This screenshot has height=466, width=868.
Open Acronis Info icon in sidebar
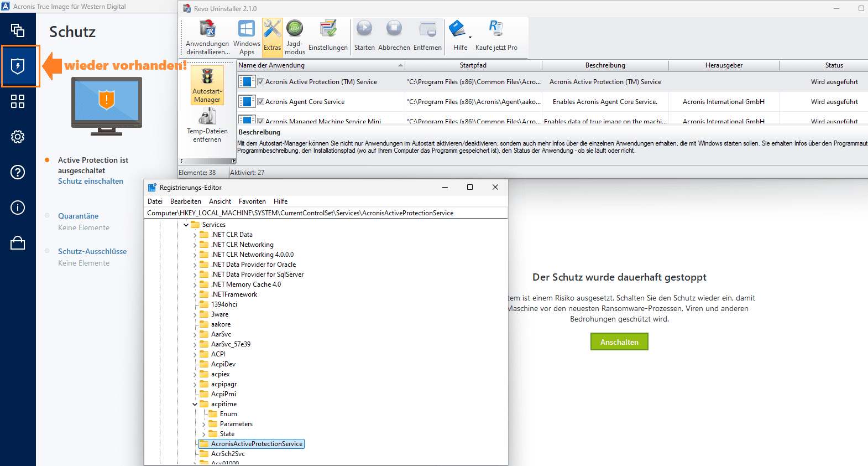(x=18, y=208)
